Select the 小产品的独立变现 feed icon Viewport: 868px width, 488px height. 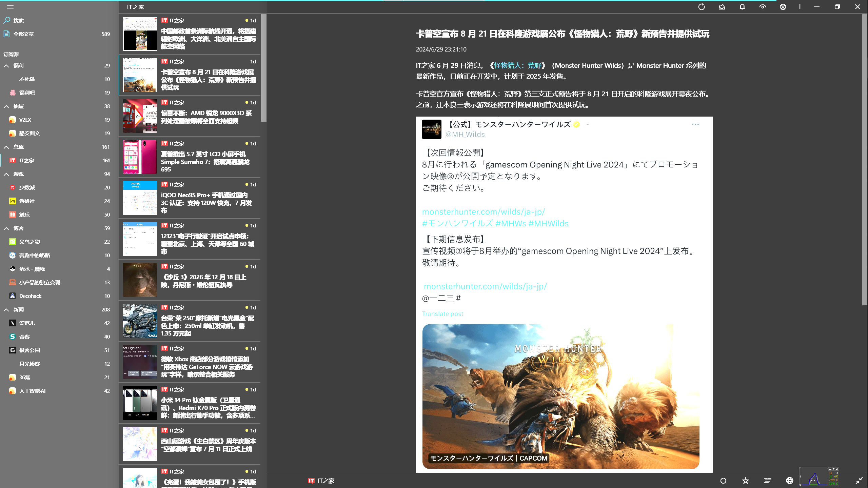point(13,283)
